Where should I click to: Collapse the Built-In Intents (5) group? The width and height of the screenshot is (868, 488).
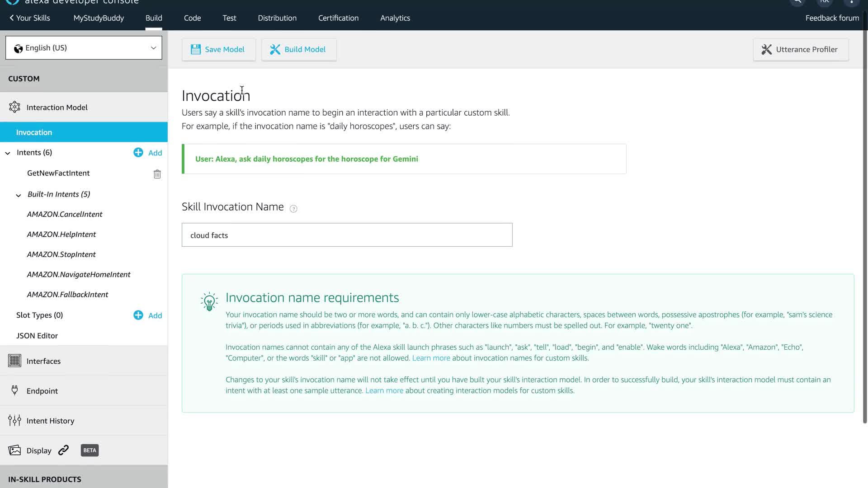click(19, 195)
